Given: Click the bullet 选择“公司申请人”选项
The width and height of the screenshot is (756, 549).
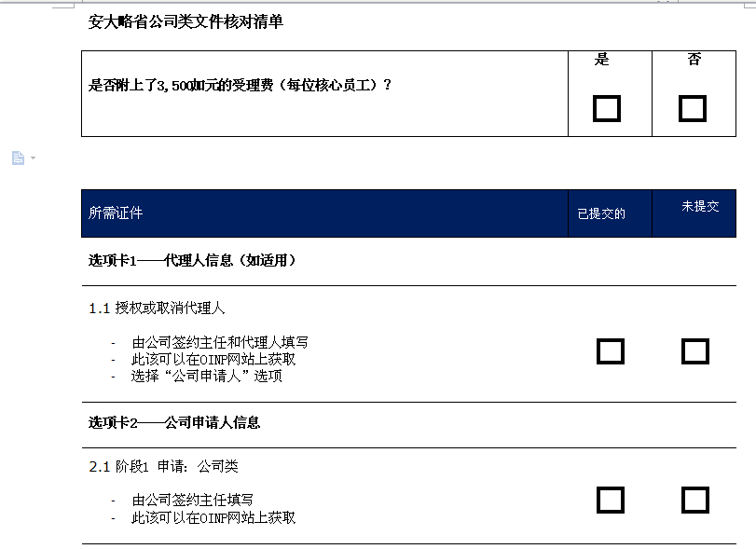Looking at the screenshot, I should pyautogui.click(x=206, y=376).
